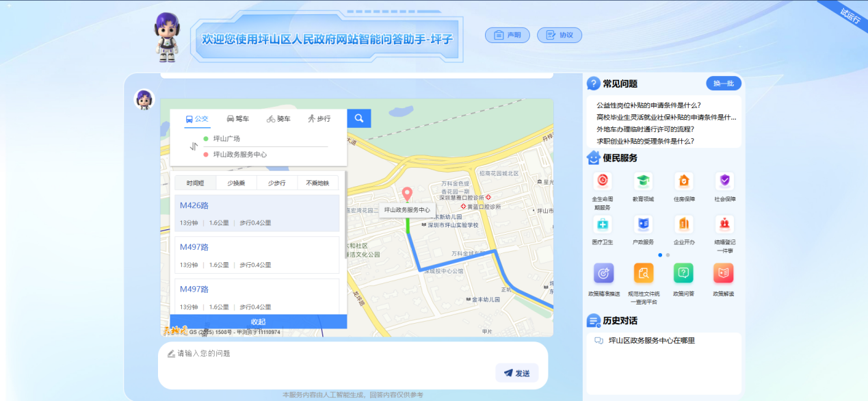868x401 pixels.
Task: Click the 发送 send button
Action: click(516, 373)
